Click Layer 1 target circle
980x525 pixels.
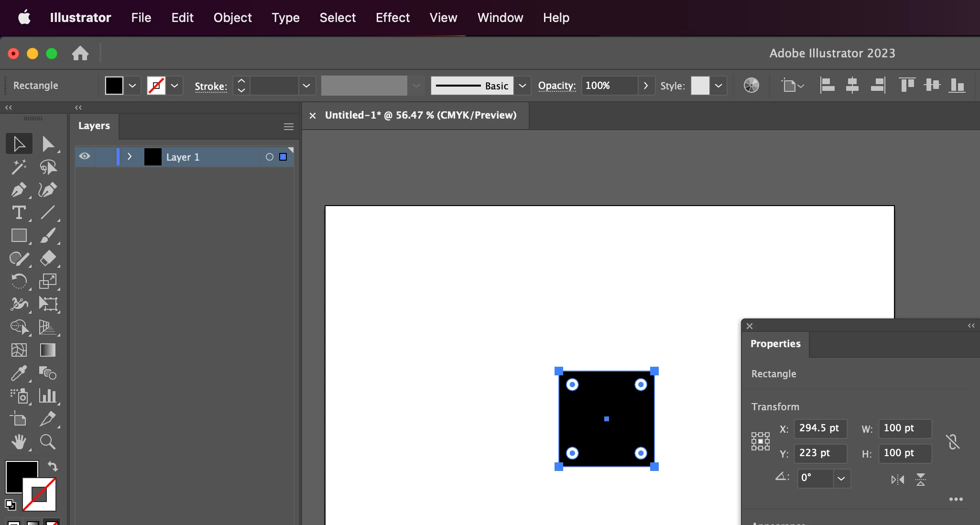(270, 157)
